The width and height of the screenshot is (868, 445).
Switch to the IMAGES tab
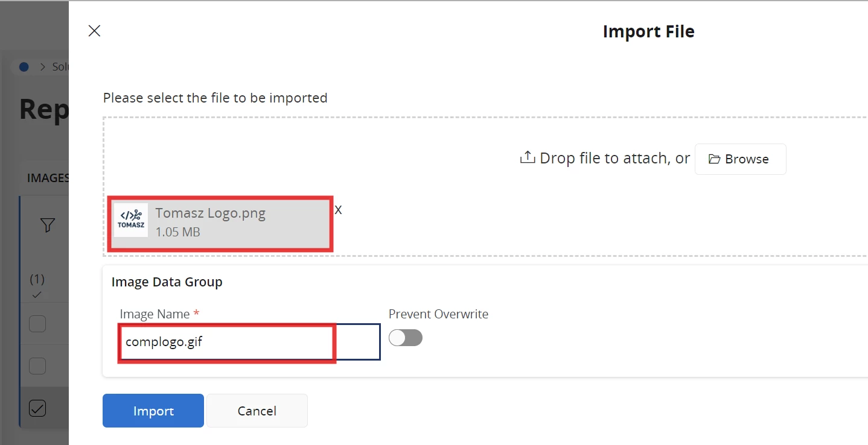click(48, 178)
